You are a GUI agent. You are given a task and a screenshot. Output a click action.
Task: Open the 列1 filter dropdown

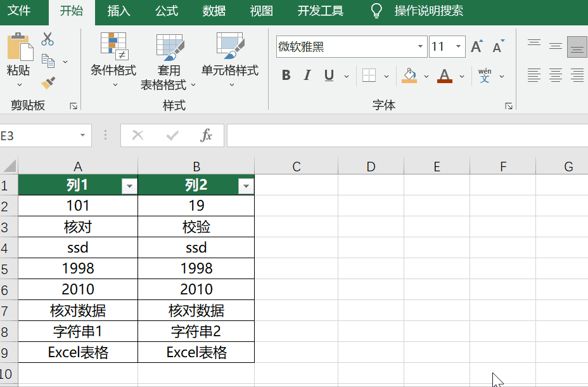pos(129,186)
